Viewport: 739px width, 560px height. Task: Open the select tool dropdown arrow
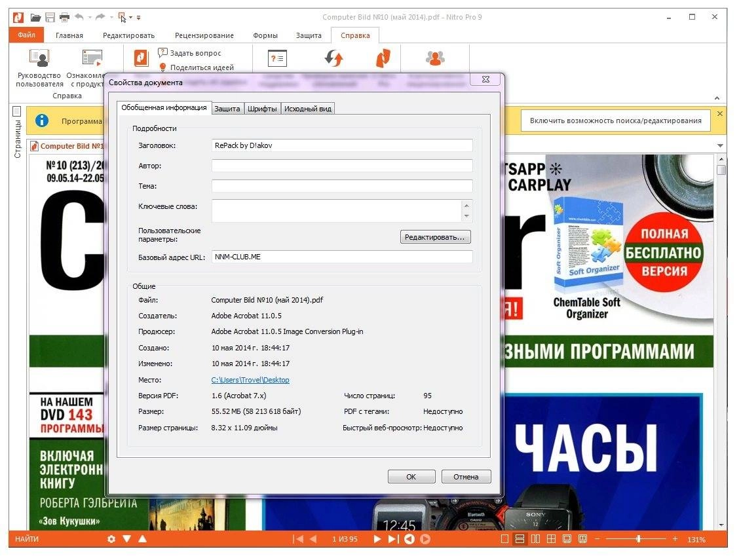point(130,18)
